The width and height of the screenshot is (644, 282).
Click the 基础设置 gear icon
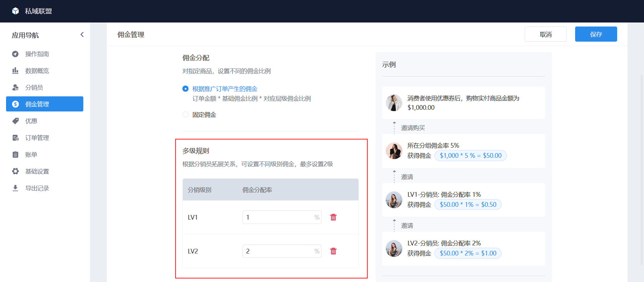15,171
